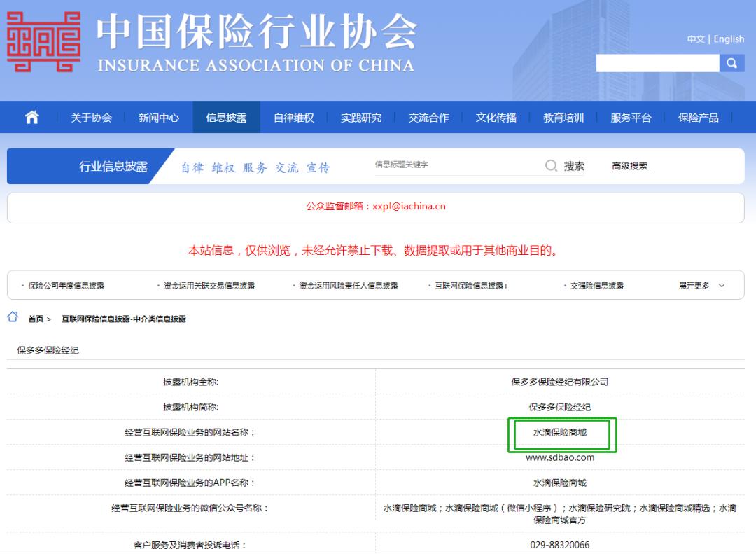This screenshot has width=756, height=554.
Task: Switch to the 新闻中心 tab
Action: pyautogui.click(x=159, y=117)
